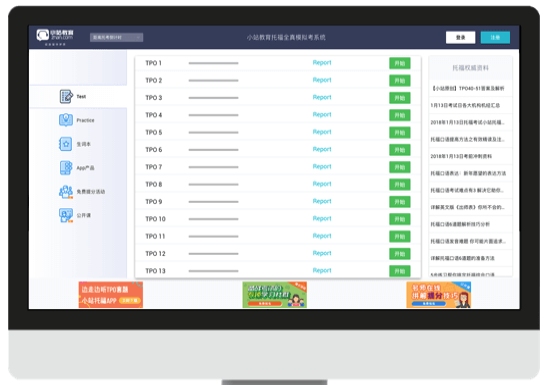Open the Report link for TPO 13
The width and height of the screenshot is (549, 385).
(322, 271)
